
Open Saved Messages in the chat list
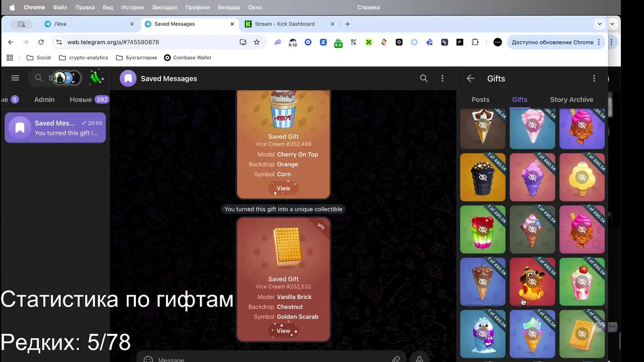coord(55,128)
